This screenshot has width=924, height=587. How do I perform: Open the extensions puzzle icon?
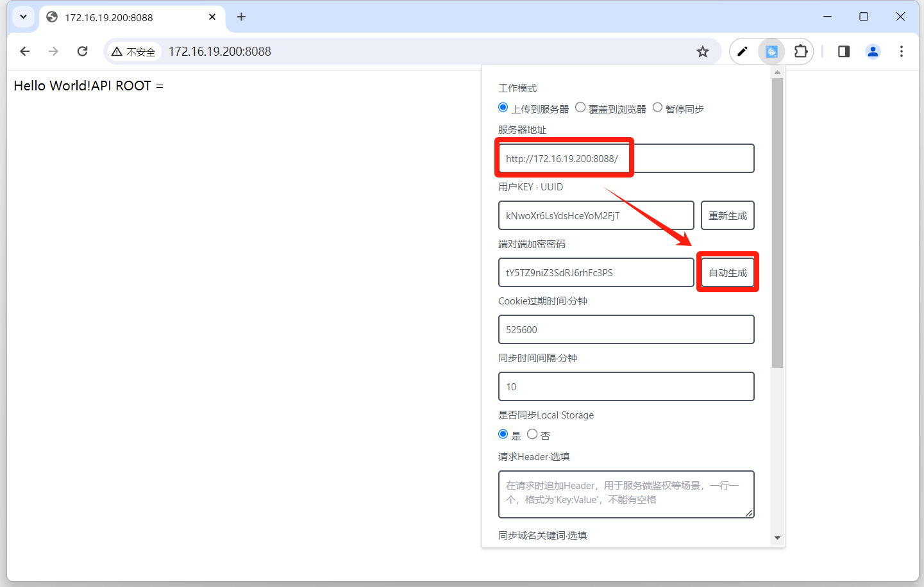click(x=801, y=51)
